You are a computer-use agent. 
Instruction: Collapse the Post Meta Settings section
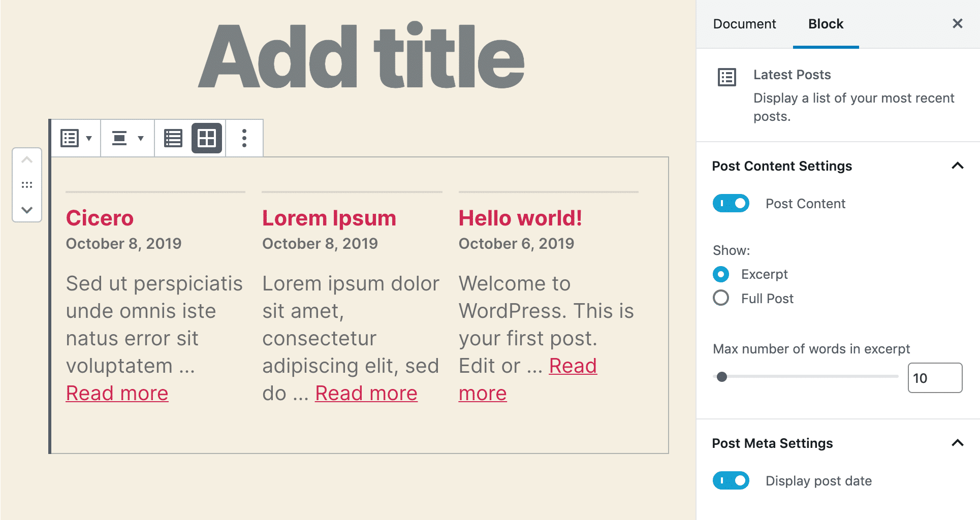pos(958,443)
